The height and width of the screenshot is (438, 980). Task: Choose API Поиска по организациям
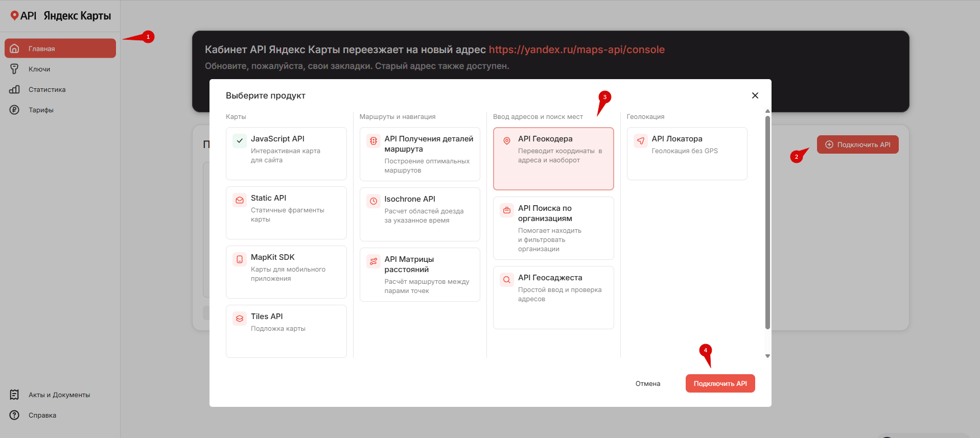coord(553,228)
